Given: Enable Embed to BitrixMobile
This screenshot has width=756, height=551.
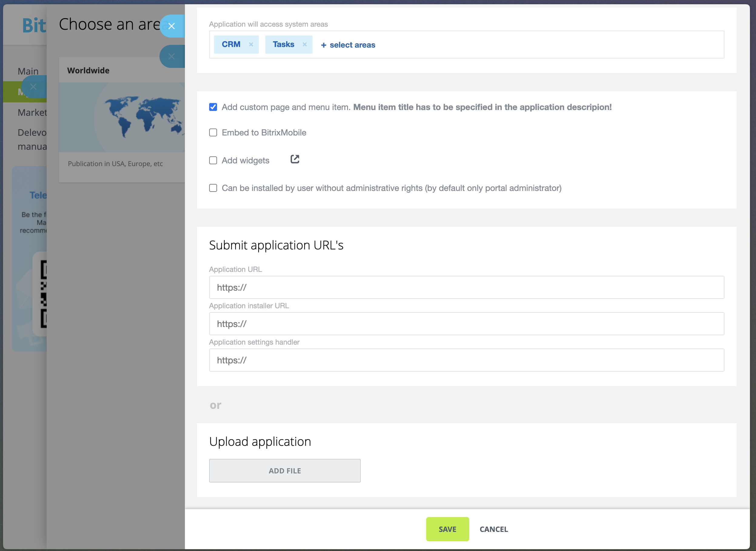Looking at the screenshot, I should click(213, 132).
